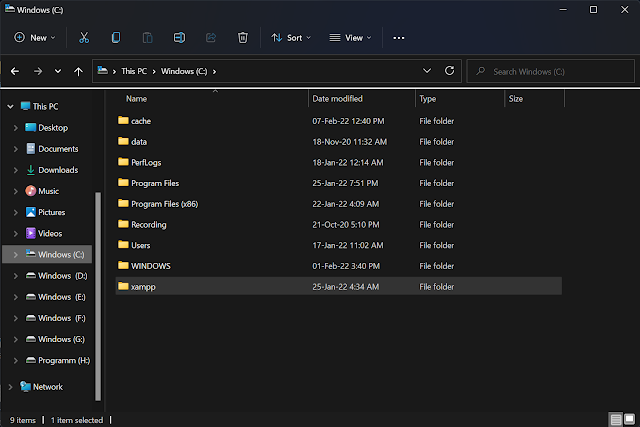Expand the Desktop tree node
Viewport: 640px width, 427px height.
pos(16,128)
